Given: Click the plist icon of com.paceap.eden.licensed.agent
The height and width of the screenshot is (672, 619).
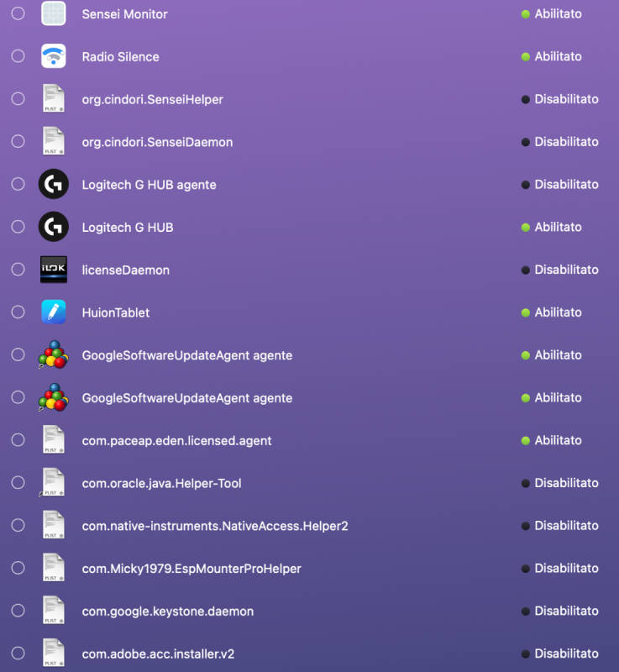Looking at the screenshot, I should click(x=54, y=439).
